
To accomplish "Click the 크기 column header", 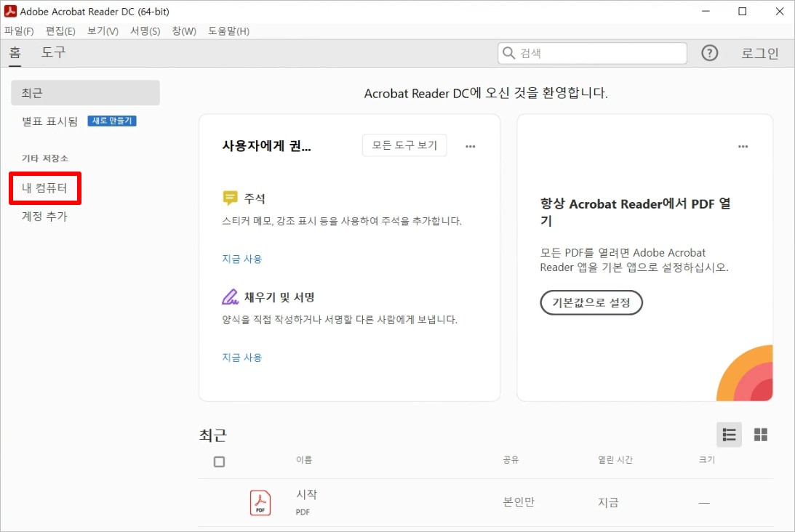I will [x=707, y=460].
